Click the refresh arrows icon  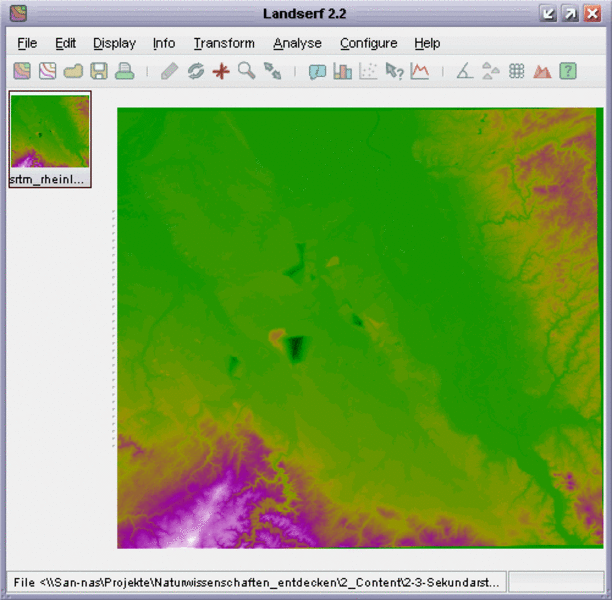click(x=195, y=71)
